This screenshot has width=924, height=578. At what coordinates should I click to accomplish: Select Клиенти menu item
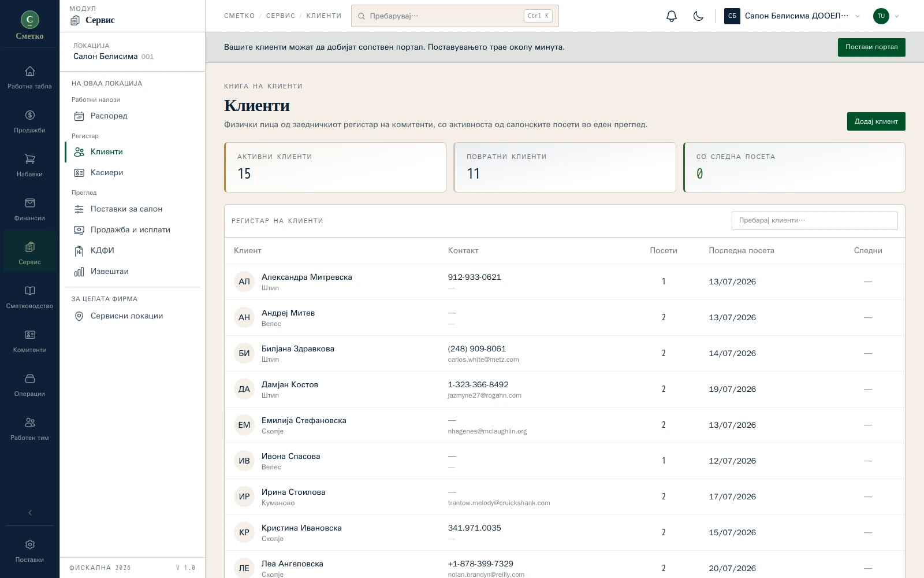click(132, 152)
